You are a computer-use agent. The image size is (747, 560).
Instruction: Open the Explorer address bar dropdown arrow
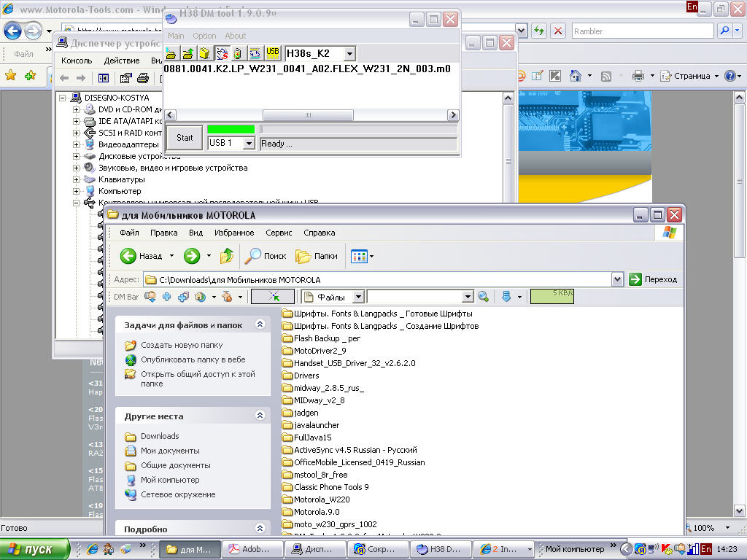coord(617,279)
